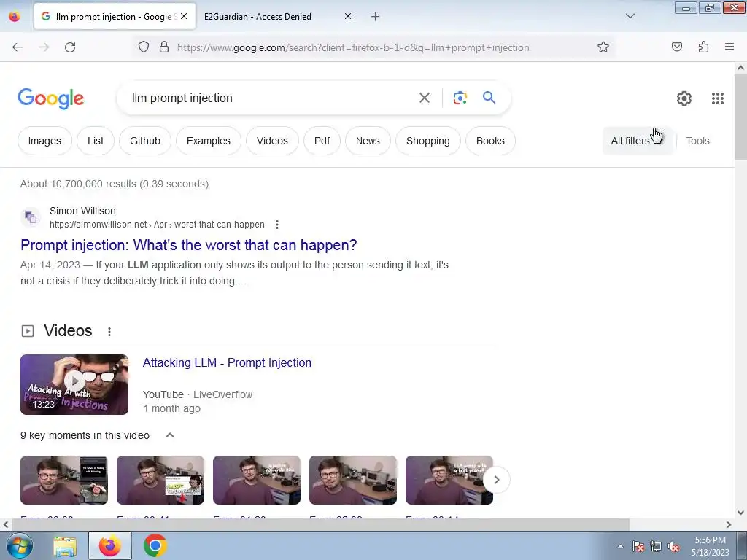Bookmark this page with the star icon

(x=603, y=47)
